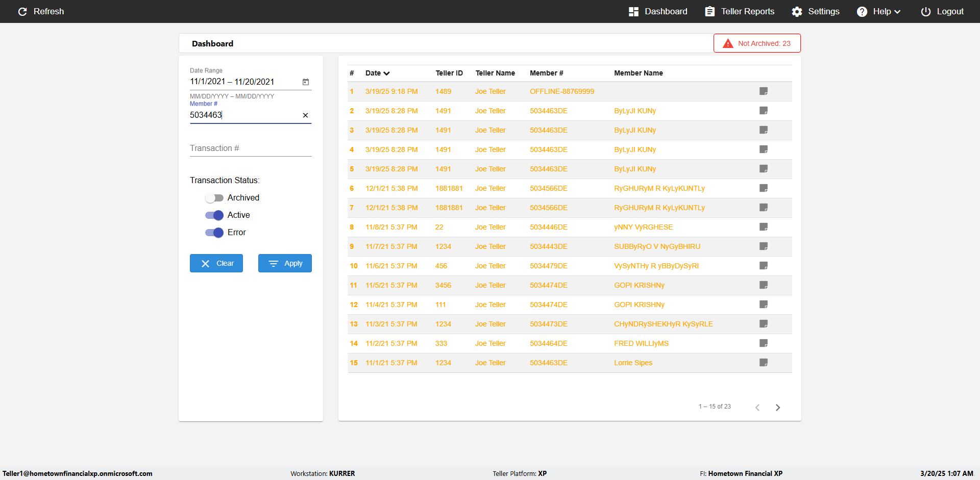The width and height of the screenshot is (980, 480).
Task: Open Settings from top menu
Action: click(x=816, y=11)
